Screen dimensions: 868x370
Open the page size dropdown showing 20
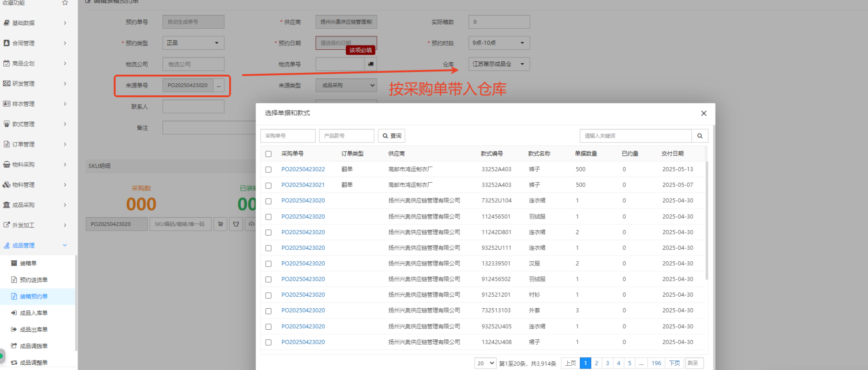pyautogui.click(x=485, y=363)
